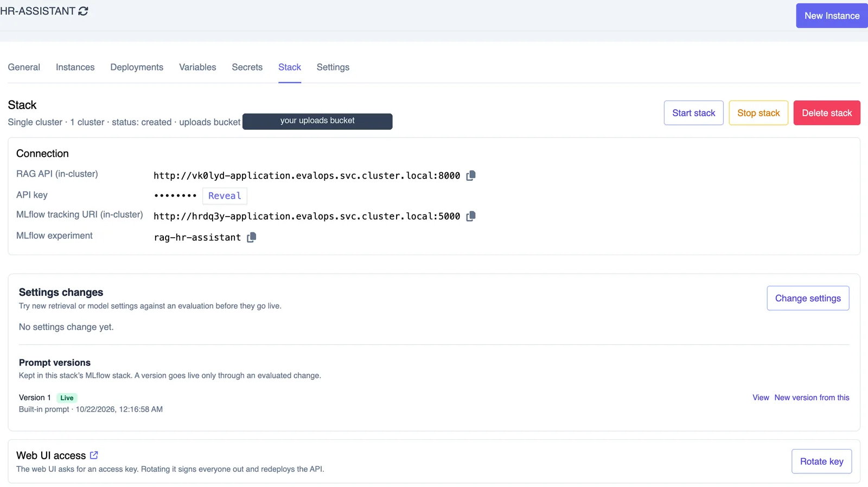View prompt Version 1
Image resolution: width=868 pixels, height=487 pixels.
(761, 397)
